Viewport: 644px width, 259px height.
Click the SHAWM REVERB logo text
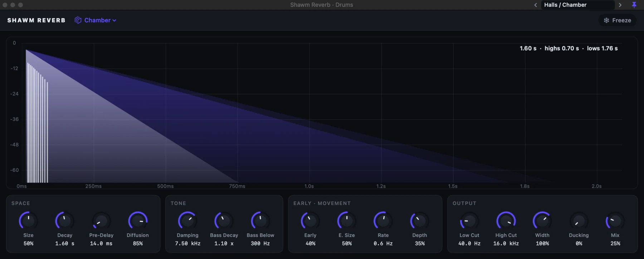click(36, 20)
